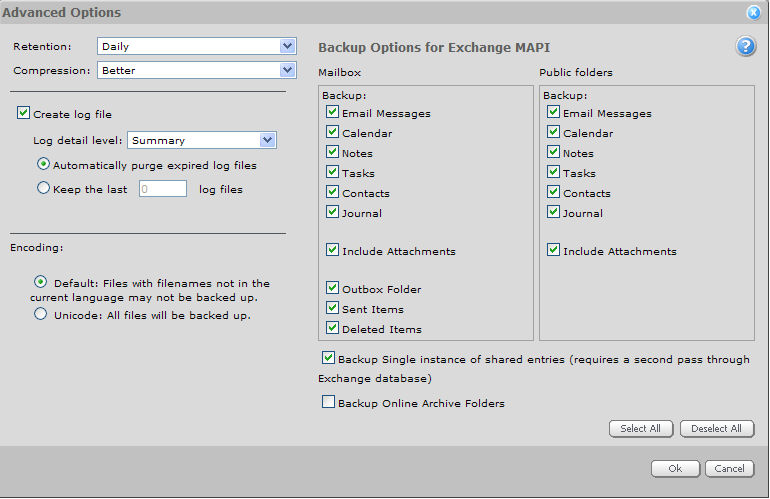Uncheck Mailbox Deleted Items checkbox

pos(332,329)
